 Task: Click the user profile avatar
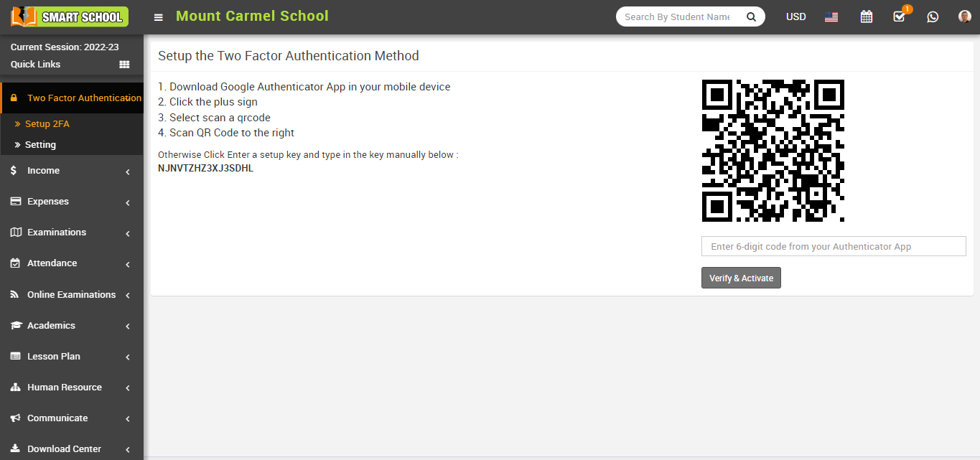(964, 17)
